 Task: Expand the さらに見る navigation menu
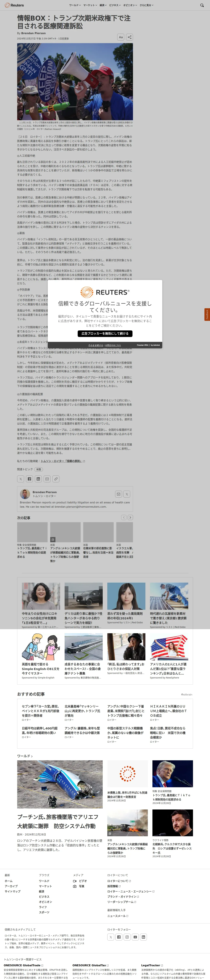(x=146, y=5)
